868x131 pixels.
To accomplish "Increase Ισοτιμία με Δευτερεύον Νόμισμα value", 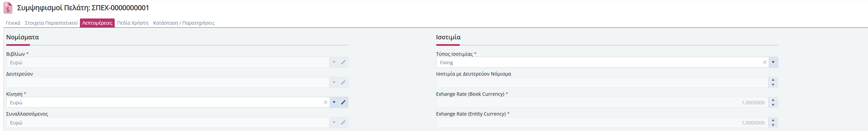I will [x=773, y=80].
